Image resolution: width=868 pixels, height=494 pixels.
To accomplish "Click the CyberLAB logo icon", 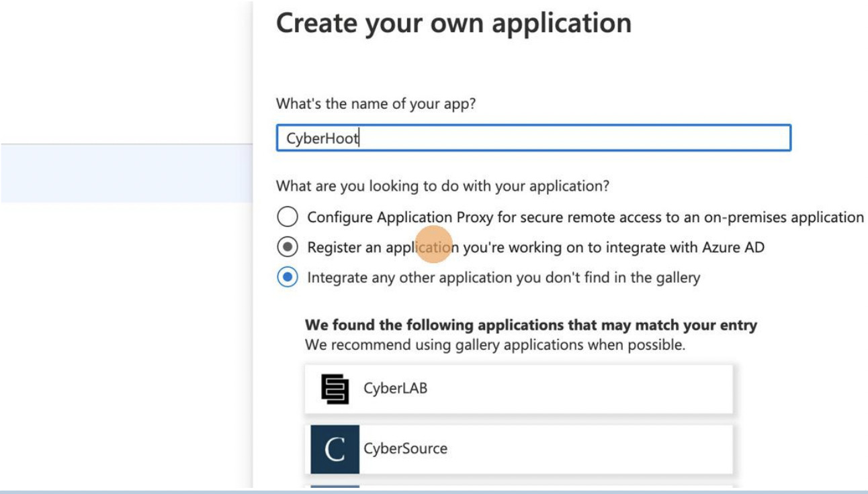I will click(335, 389).
